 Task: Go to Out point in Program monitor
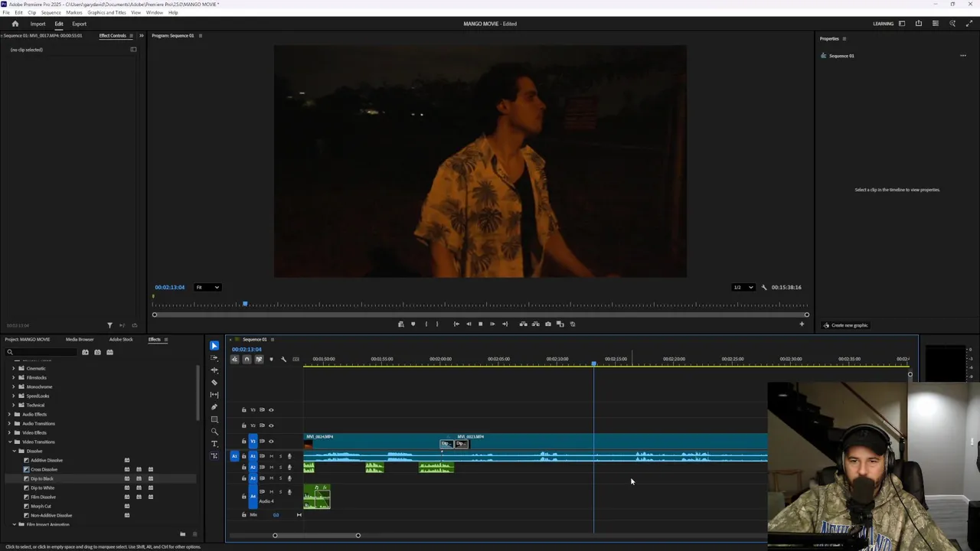[505, 324]
